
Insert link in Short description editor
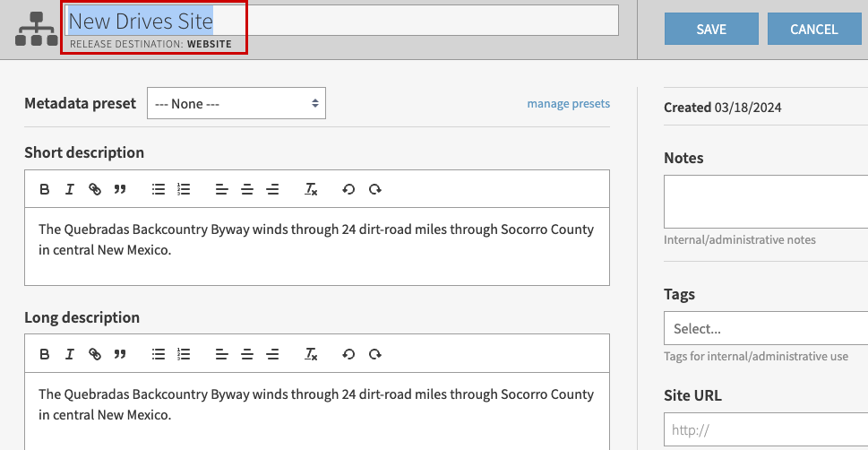pos(94,189)
